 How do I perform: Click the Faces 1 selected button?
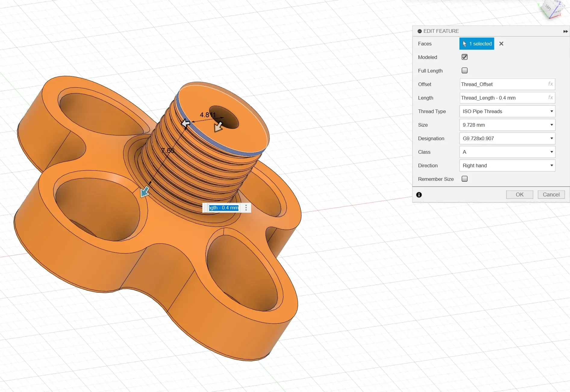coord(477,44)
